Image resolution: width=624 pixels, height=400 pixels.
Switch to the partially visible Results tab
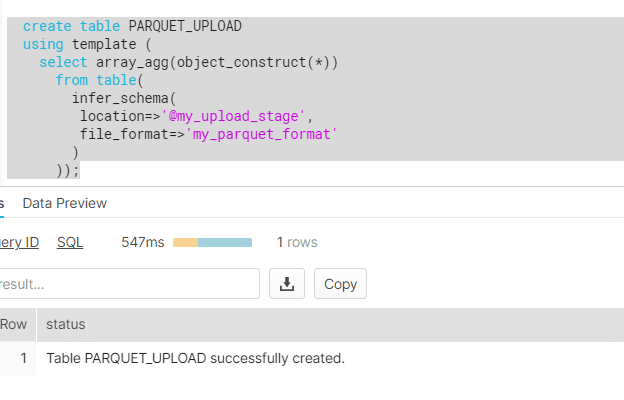(3, 203)
